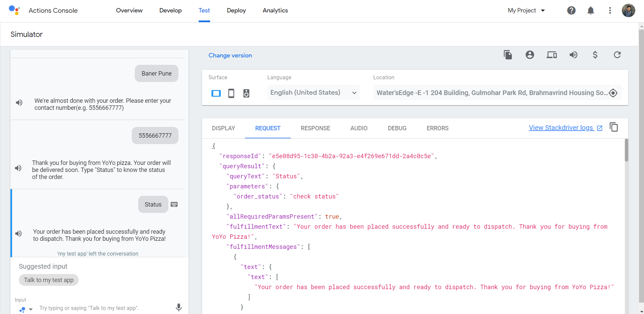View Stackdriver logs

(x=562, y=128)
